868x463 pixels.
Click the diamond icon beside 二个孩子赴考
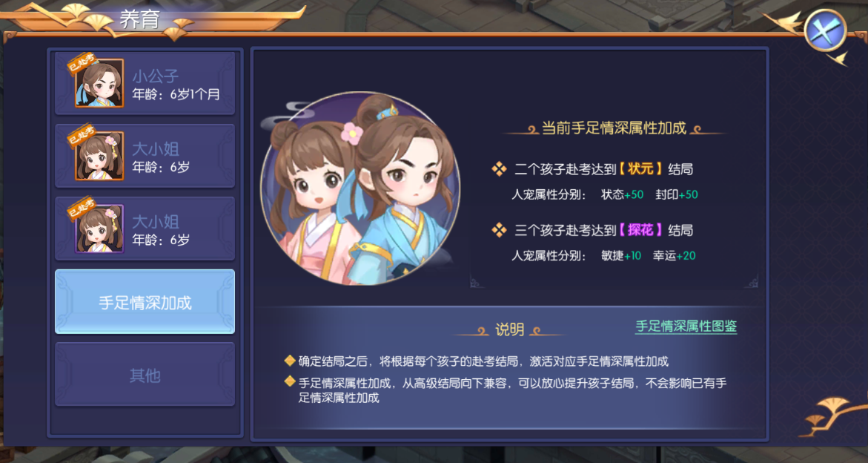(x=499, y=169)
